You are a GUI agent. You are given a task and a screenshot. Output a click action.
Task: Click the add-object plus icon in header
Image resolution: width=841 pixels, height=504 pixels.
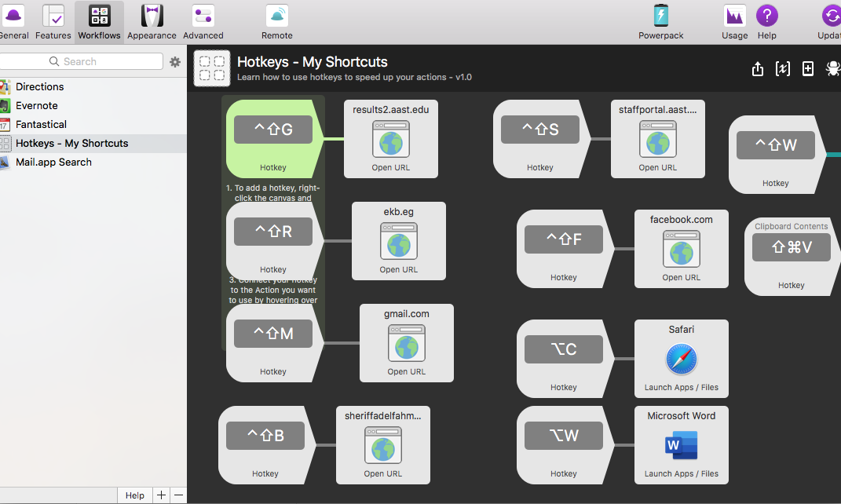coord(807,69)
